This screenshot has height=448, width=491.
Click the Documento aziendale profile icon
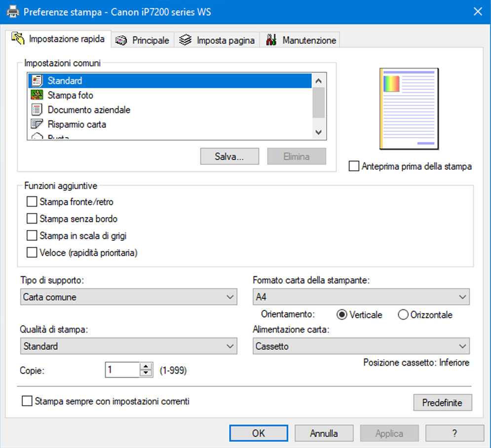pyautogui.click(x=37, y=110)
